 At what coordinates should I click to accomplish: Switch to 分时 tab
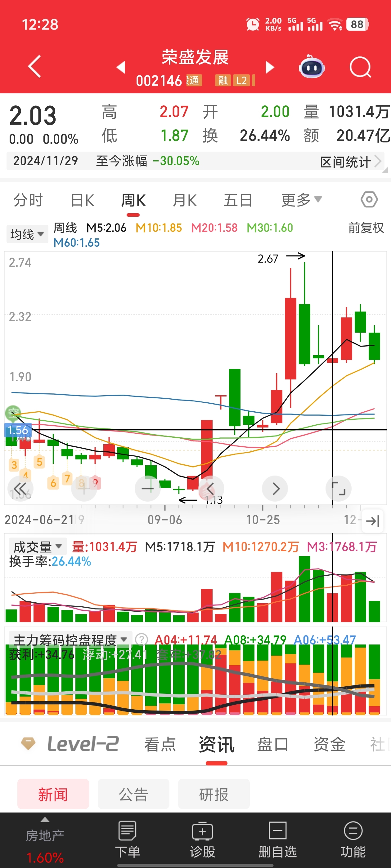(x=28, y=200)
